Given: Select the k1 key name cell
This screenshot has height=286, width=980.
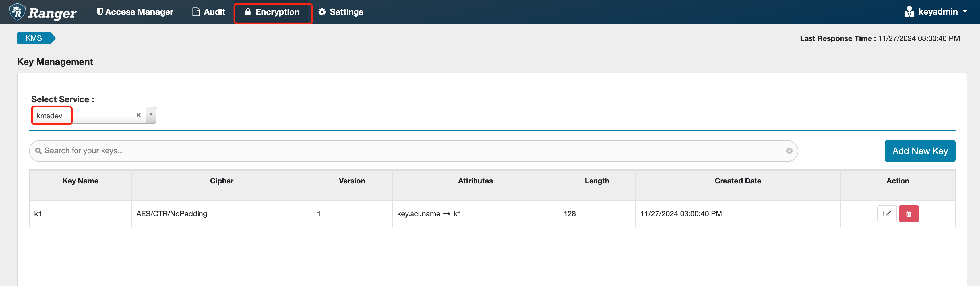Looking at the screenshot, I should pyautogui.click(x=38, y=214).
